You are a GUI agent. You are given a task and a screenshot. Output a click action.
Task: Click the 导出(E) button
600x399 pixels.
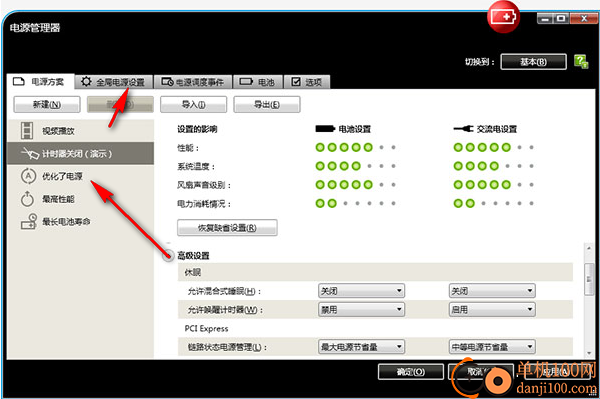click(267, 104)
